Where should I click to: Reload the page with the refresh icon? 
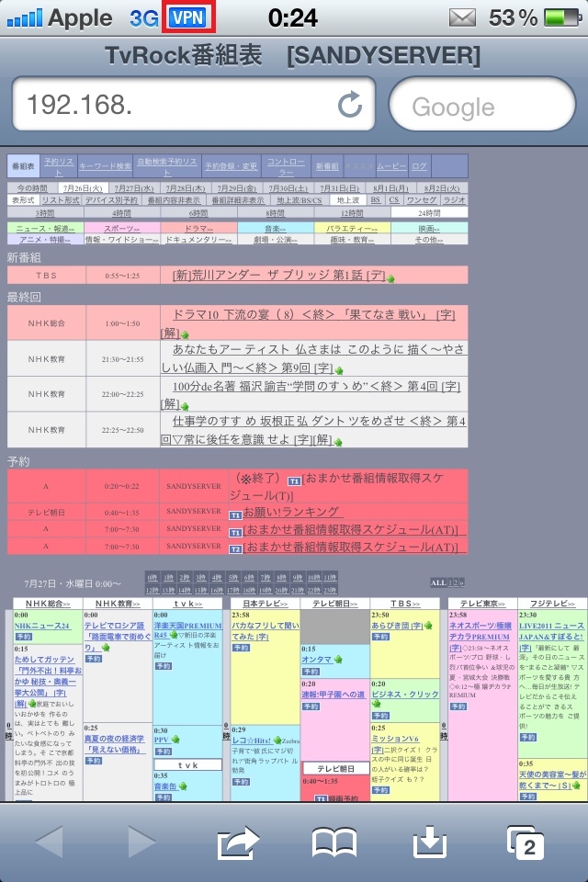pyautogui.click(x=350, y=105)
